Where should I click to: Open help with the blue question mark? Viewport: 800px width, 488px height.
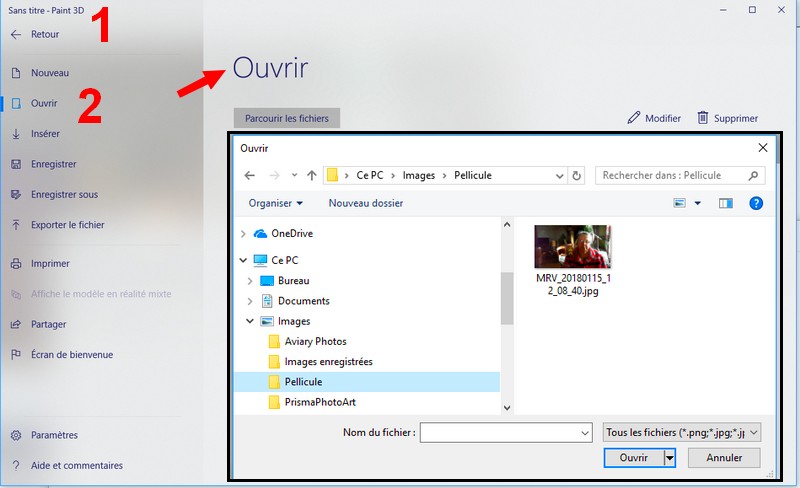756,203
